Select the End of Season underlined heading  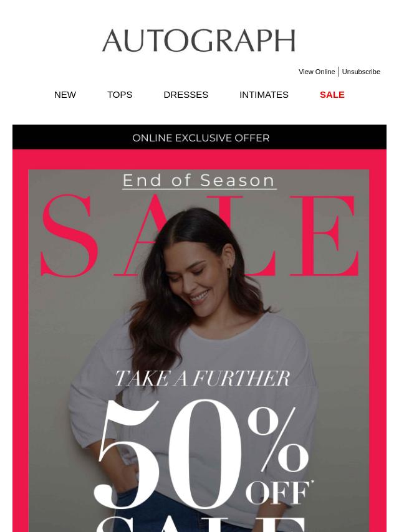tap(199, 181)
